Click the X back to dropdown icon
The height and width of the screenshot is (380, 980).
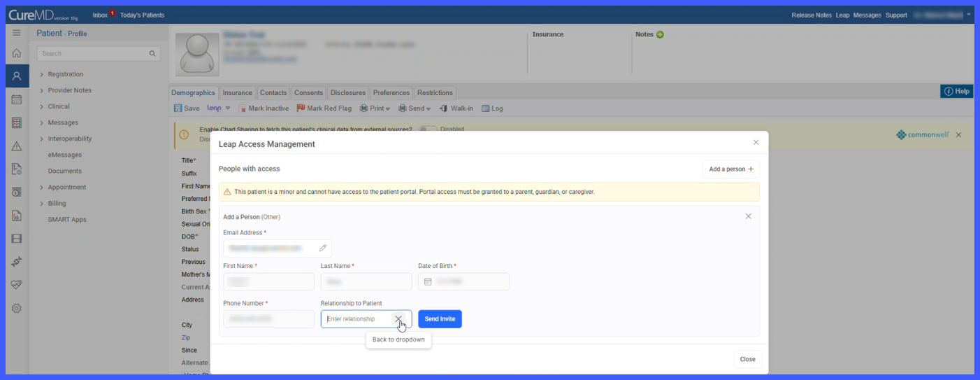coord(398,319)
